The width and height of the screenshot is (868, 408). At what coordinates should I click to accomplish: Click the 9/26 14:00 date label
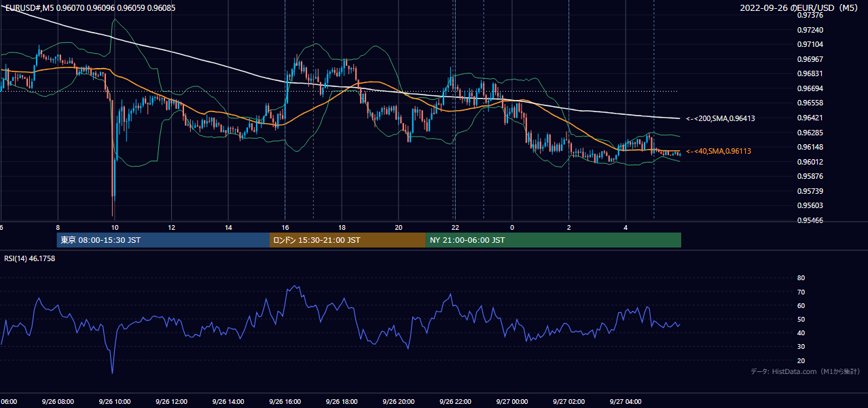[228, 402]
